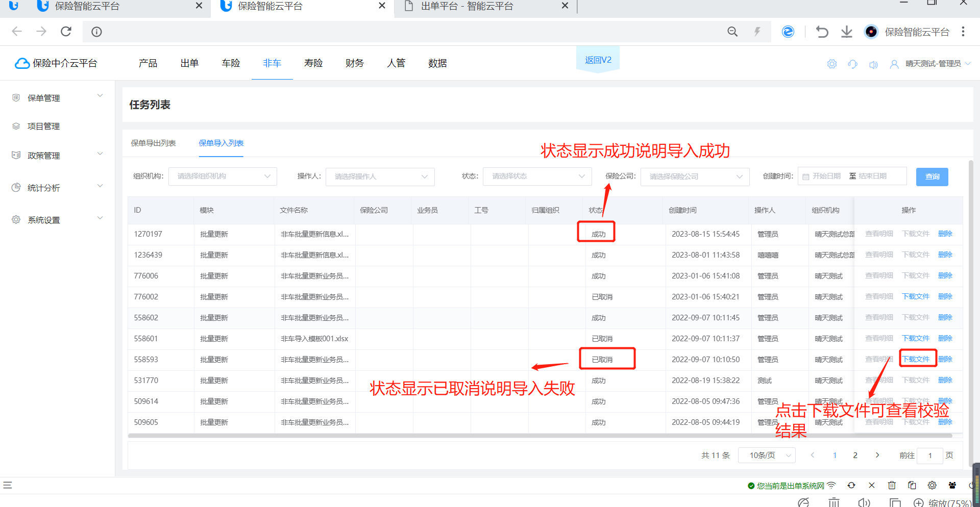980x507 pixels.
Task: Open the 保险公司 dropdown
Action: point(695,176)
